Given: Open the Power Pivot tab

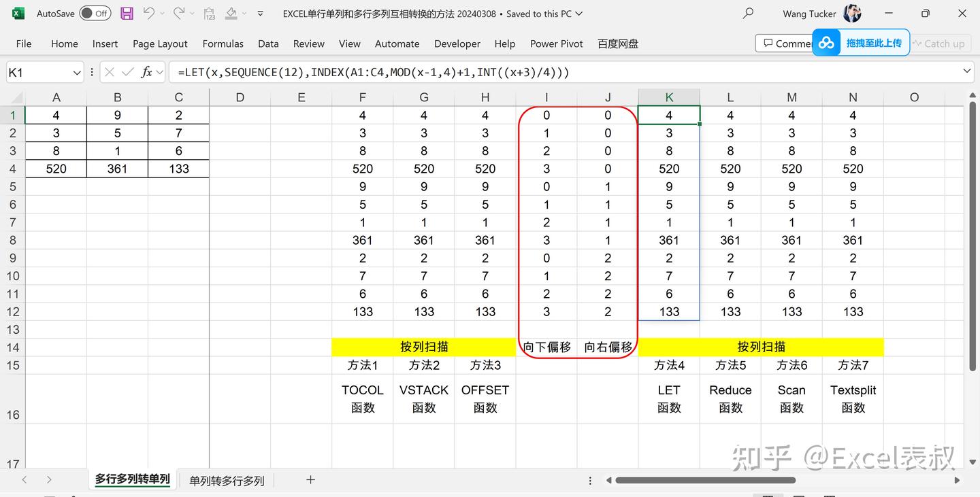Looking at the screenshot, I should pos(556,44).
